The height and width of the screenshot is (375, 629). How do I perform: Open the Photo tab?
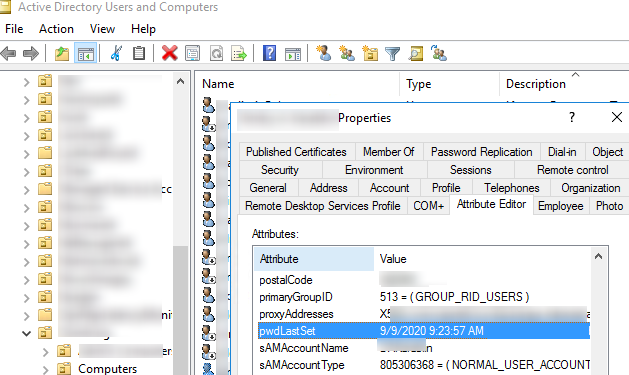point(609,206)
